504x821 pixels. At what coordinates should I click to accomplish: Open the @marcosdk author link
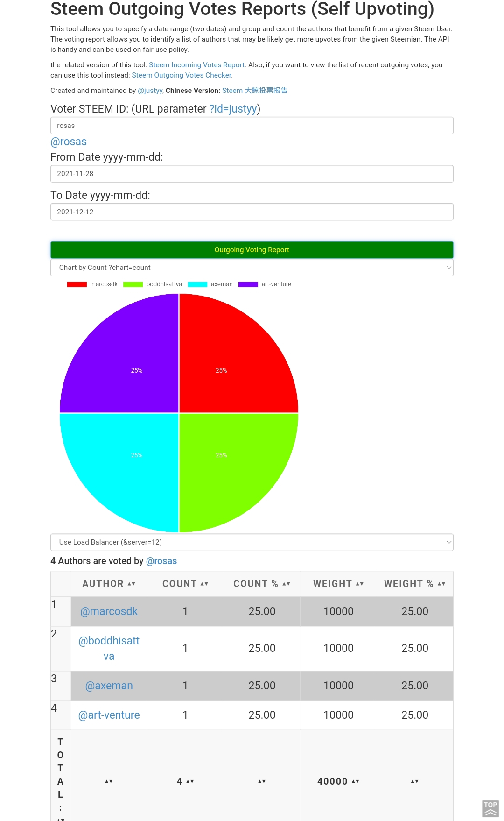109,611
